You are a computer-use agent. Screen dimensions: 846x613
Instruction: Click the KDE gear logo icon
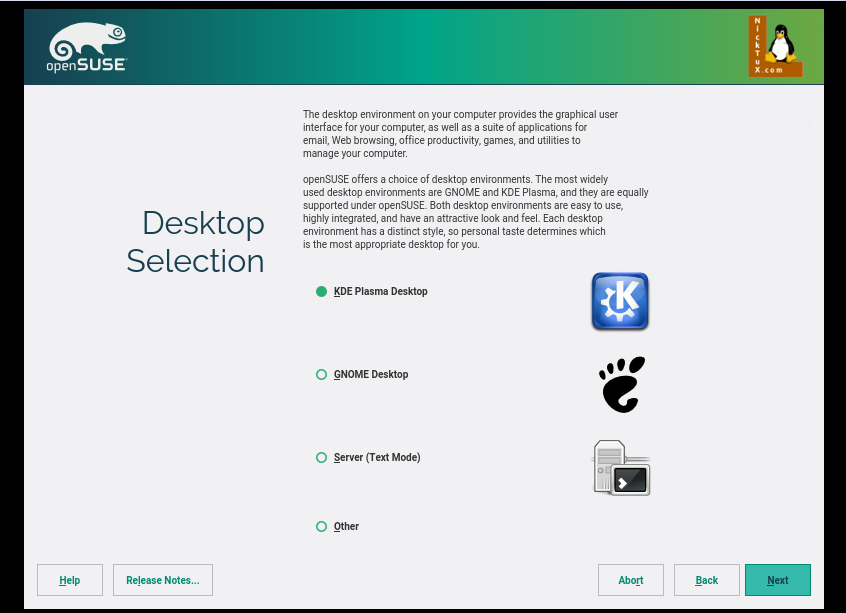[x=620, y=301]
